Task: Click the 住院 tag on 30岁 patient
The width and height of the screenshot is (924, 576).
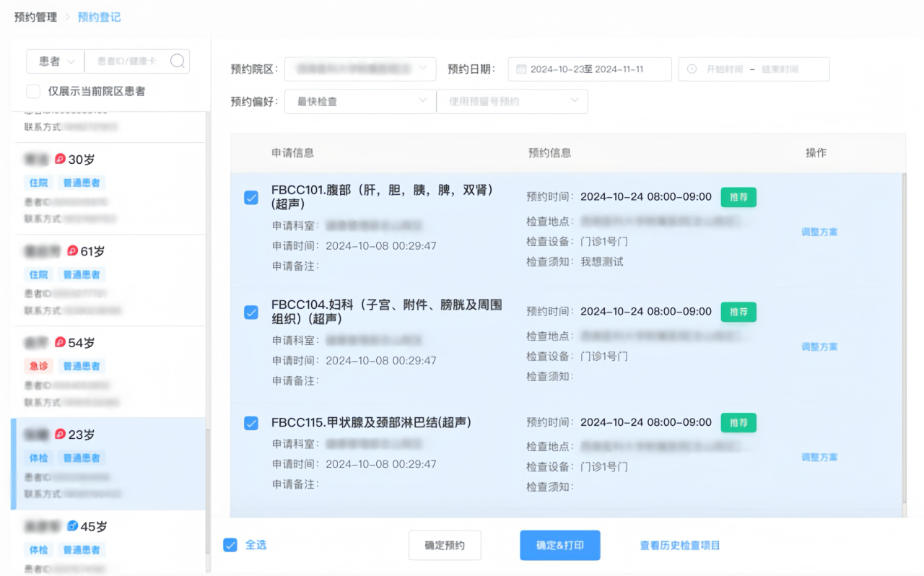Action: click(38, 183)
